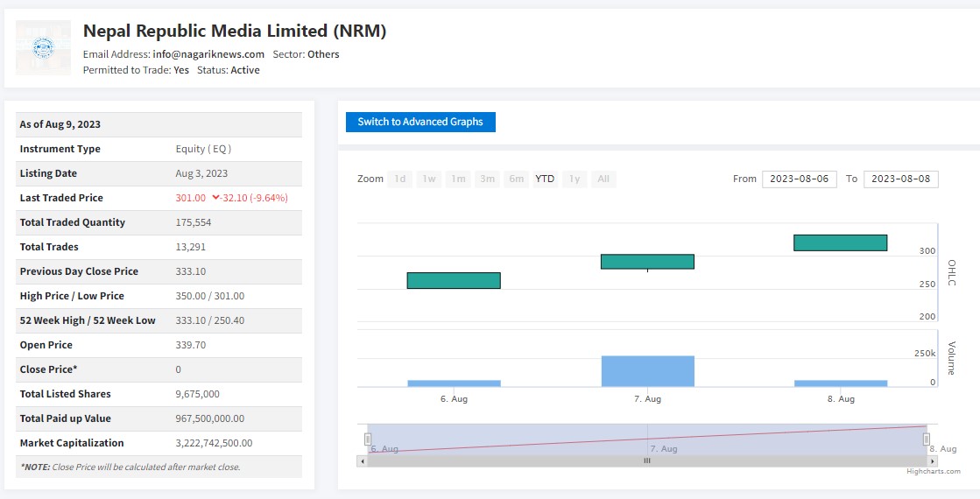Select the 1m zoom range
The height and width of the screenshot is (499, 980).
[x=458, y=179]
